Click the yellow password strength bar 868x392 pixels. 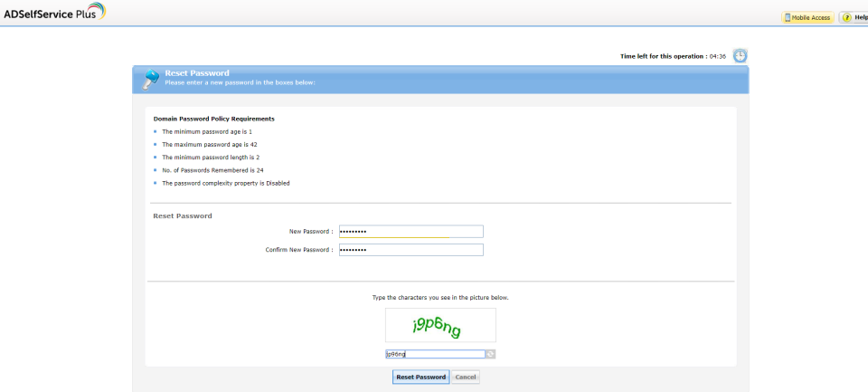(x=394, y=237)
